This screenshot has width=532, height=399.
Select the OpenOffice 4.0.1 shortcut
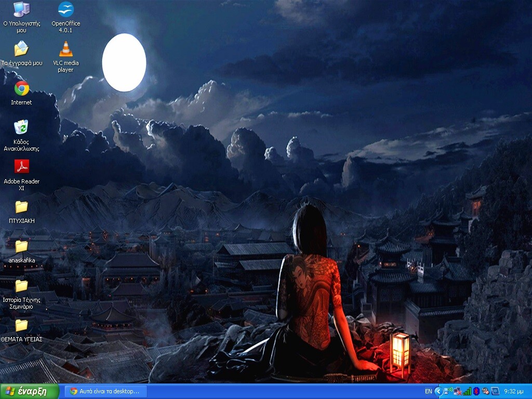click(x=66, y=17)
